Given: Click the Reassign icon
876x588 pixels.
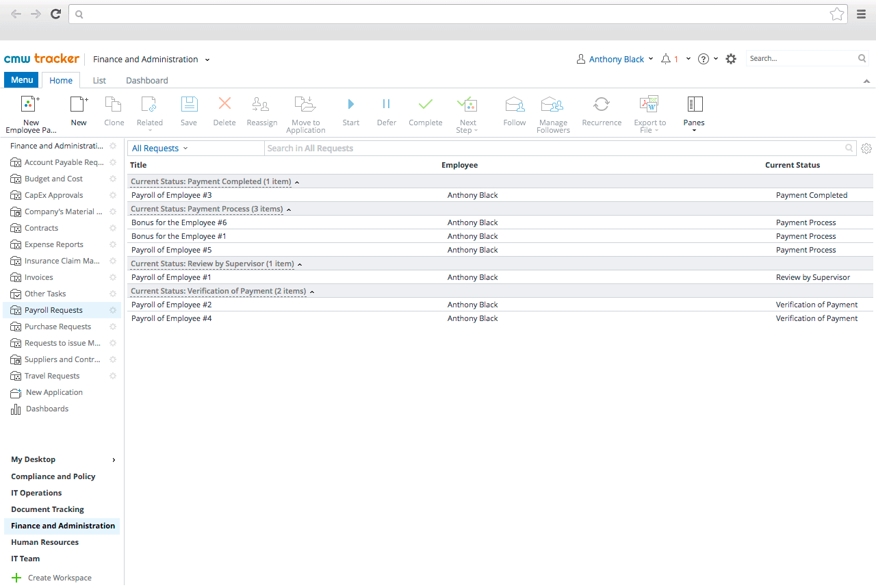Looking at the screenshot, I should coord(261,104).
